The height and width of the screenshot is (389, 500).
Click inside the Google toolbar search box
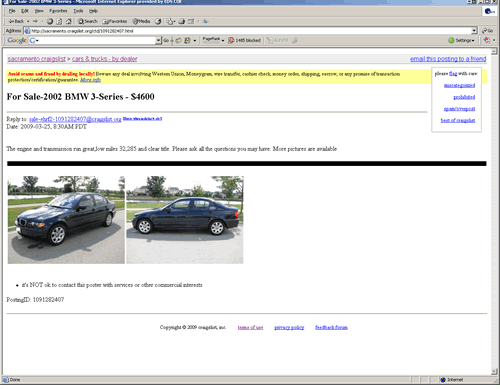click(x=96, y=40)
